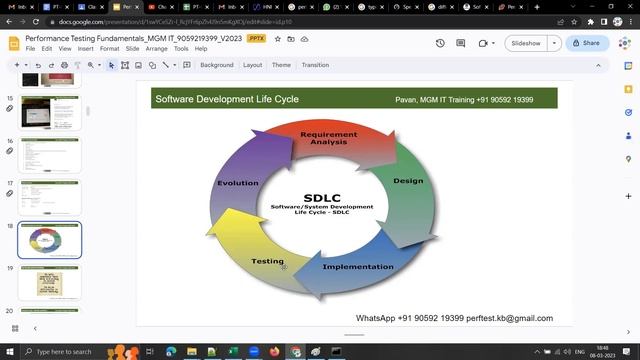640x360 pixels.
Task: Choose the select arrow cursor tool
Action: 111,65
